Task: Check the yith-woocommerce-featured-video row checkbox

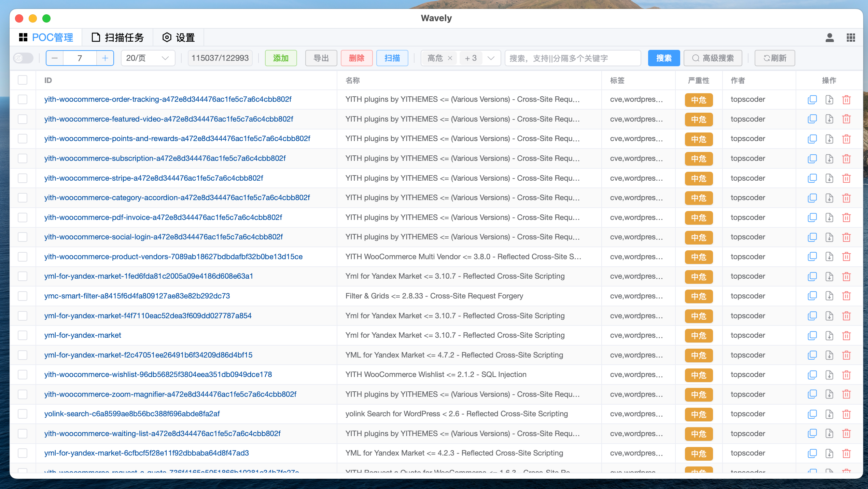Action: pyautogui.click(x=23, y=119)
